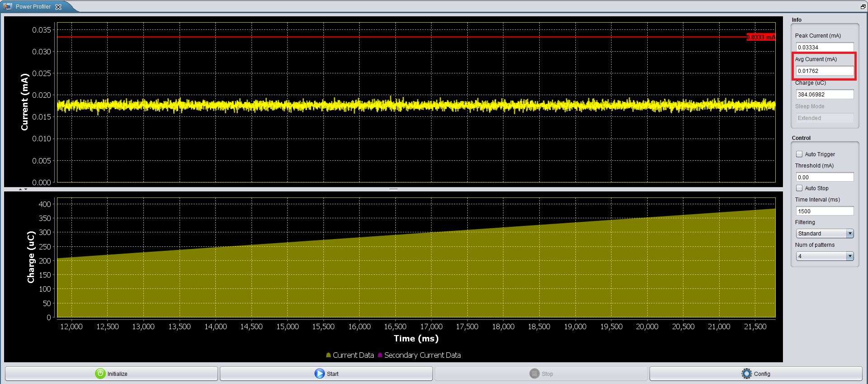Open the Power Profiler tab

[x=33, y=7]
